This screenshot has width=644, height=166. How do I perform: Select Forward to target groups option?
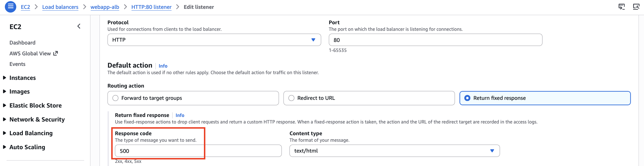point(116,98)
